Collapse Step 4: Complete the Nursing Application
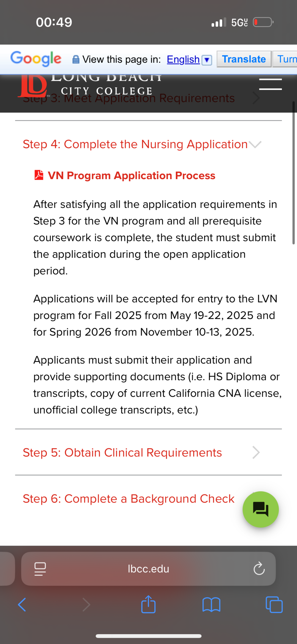Screen dimensions: 297x644 point(142,144)
